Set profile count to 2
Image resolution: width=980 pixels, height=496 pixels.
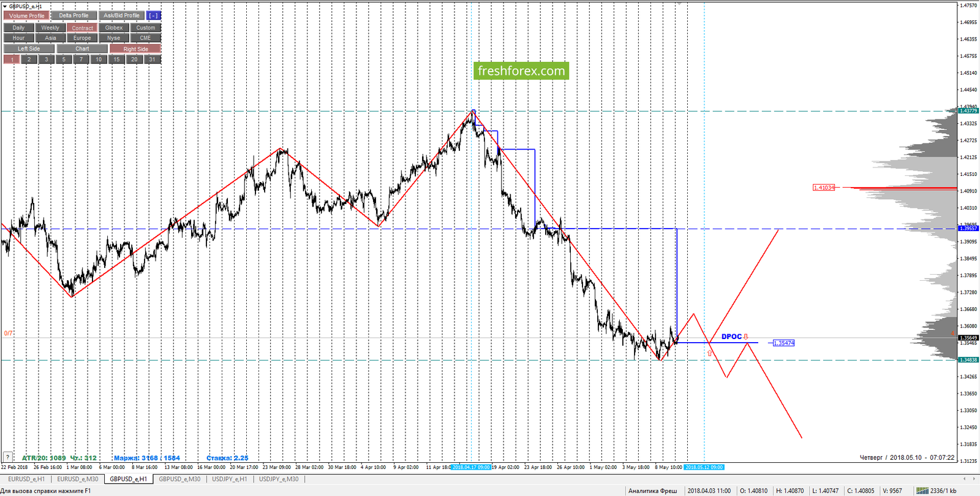pos(29,59)
